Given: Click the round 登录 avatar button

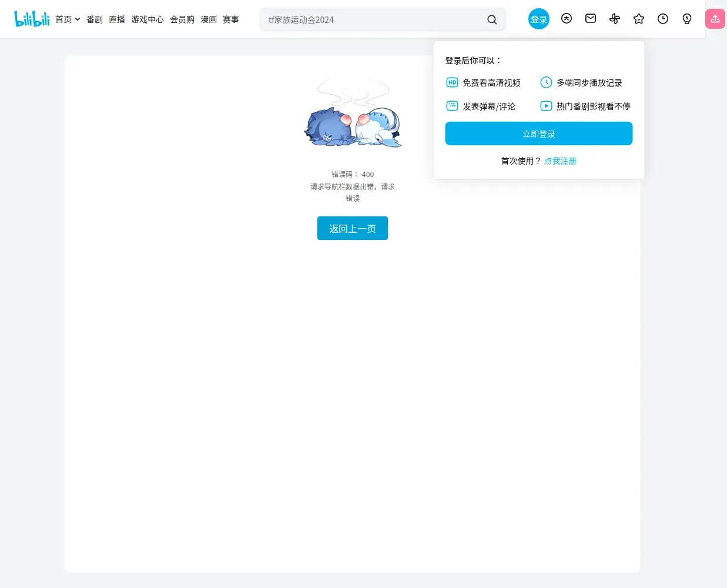Looking at the screenshot, I should click(539, 19).
